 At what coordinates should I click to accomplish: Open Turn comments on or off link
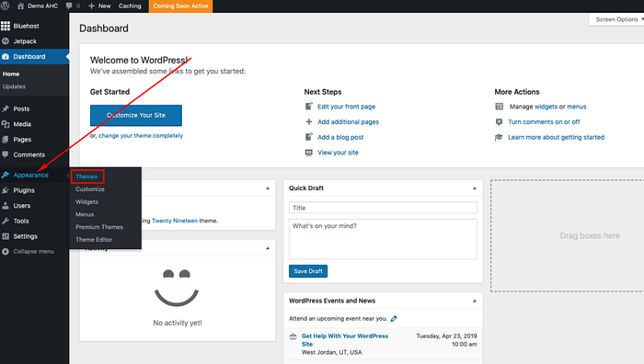tap(544, 122)
